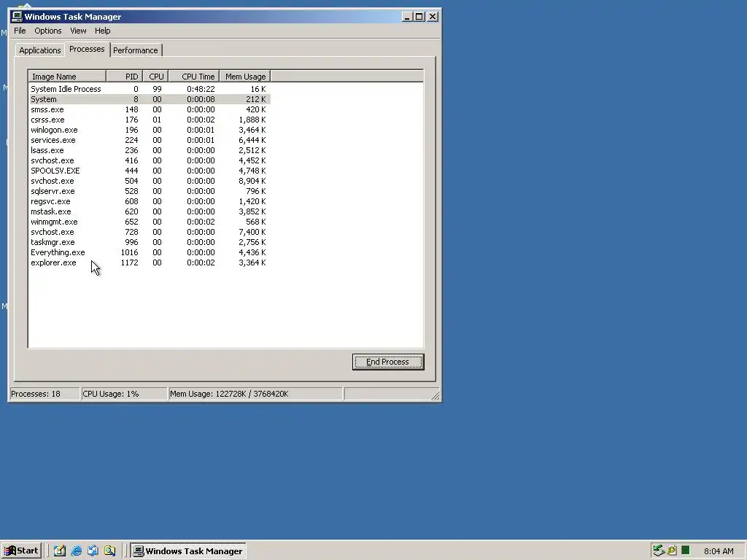Sort by Mem Usage column header
Image resolution: width=747 pixels, height=560 pixels.
coord(245,76)
